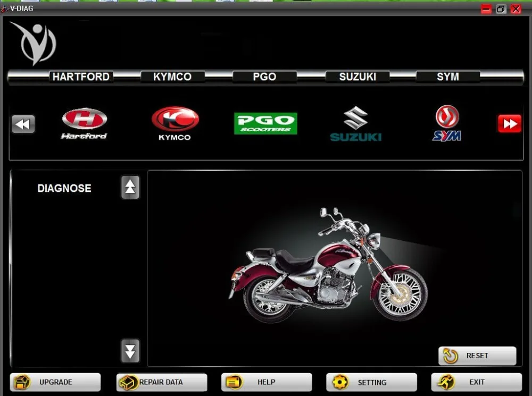Switch to the KYMCO tab

pyautogui.click(x=172, y=77)
